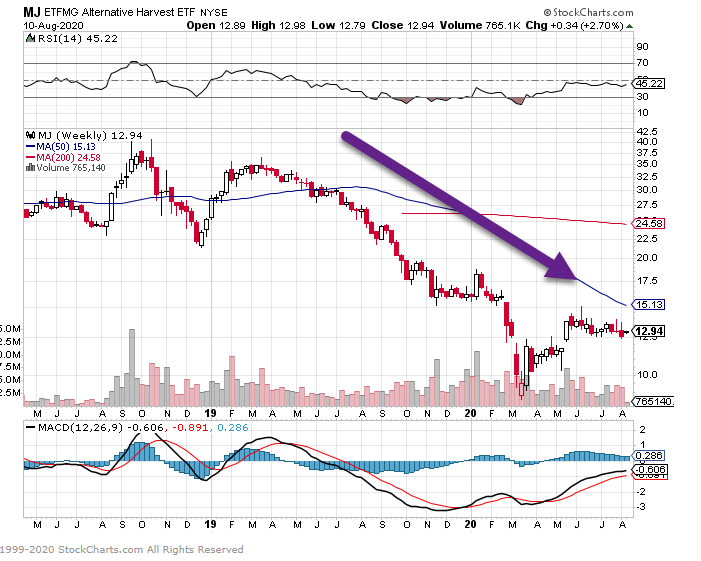Click the 27.5 price axis label
This screenshot has height=561, width=701.
[x=647, y=205]
